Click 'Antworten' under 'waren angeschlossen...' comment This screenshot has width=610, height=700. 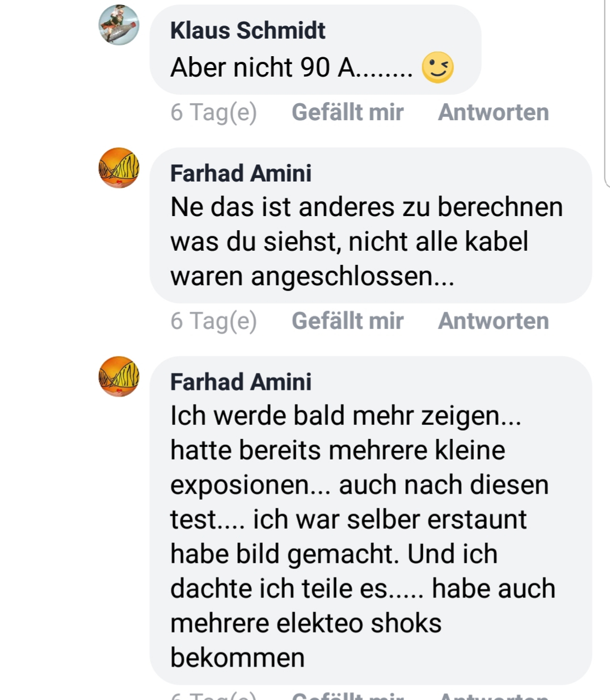click(493, 321)
